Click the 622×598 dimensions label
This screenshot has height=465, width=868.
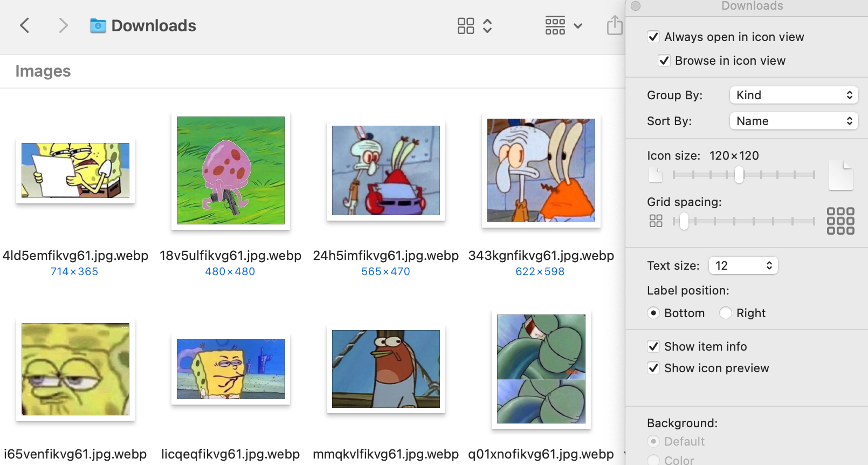(x=540, y=272)
